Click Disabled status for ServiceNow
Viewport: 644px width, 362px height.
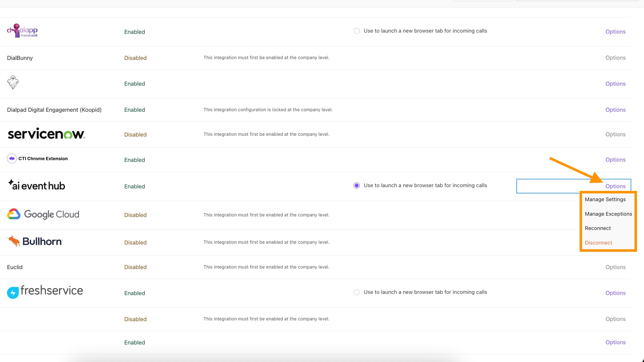coord(135,135)
